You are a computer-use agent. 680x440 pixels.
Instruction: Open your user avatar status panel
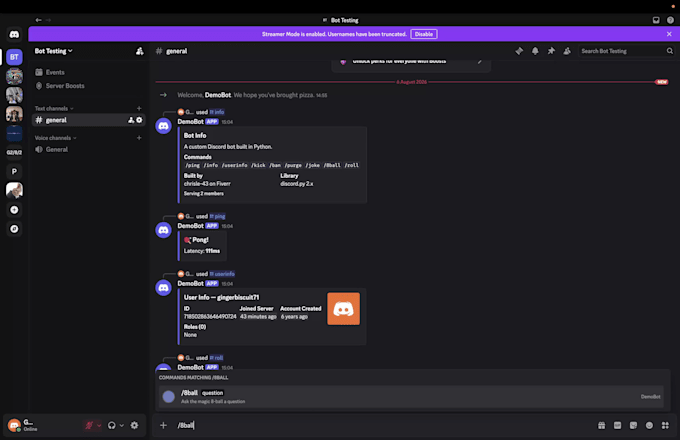point(14,425)
